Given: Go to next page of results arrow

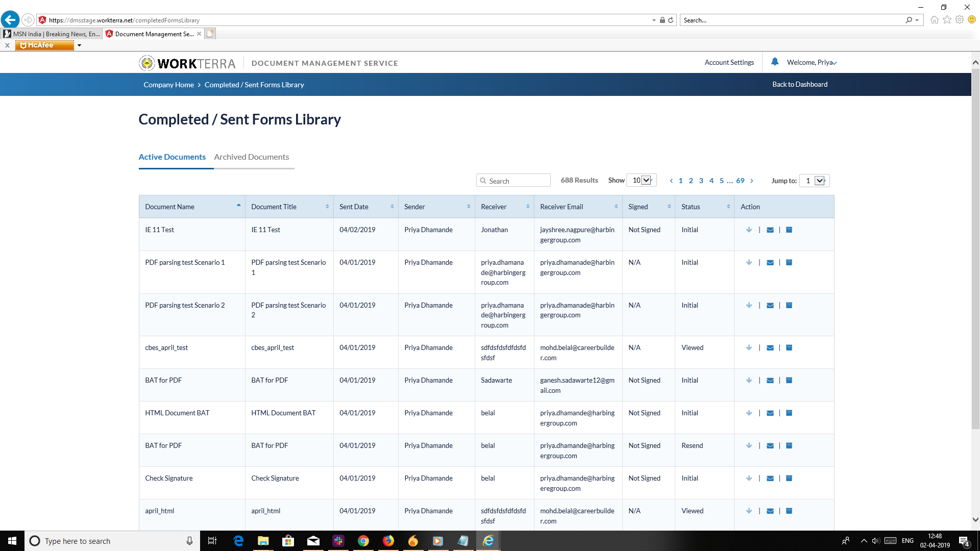Looking at the screenshot, I should 752,181.
